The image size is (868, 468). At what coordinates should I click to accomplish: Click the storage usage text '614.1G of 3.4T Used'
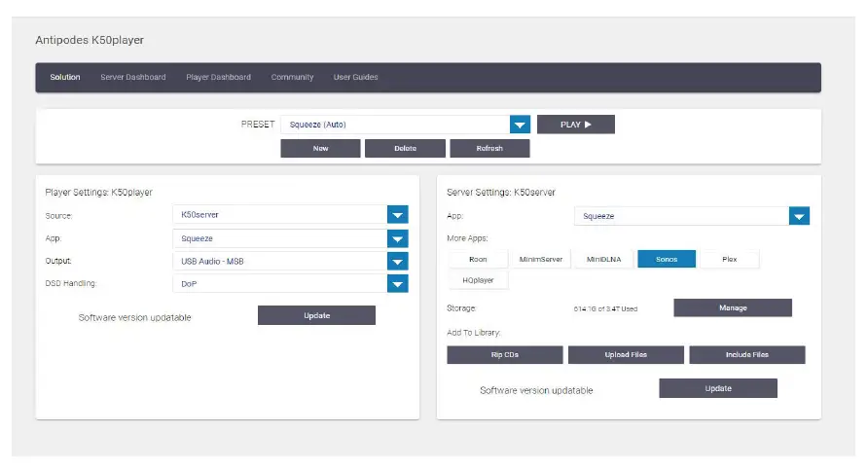(605, 308)
